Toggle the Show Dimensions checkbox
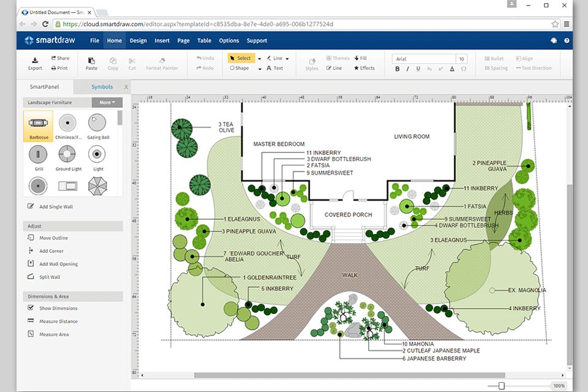This screenshot has height=392, width=588. (x=31, y=308)
